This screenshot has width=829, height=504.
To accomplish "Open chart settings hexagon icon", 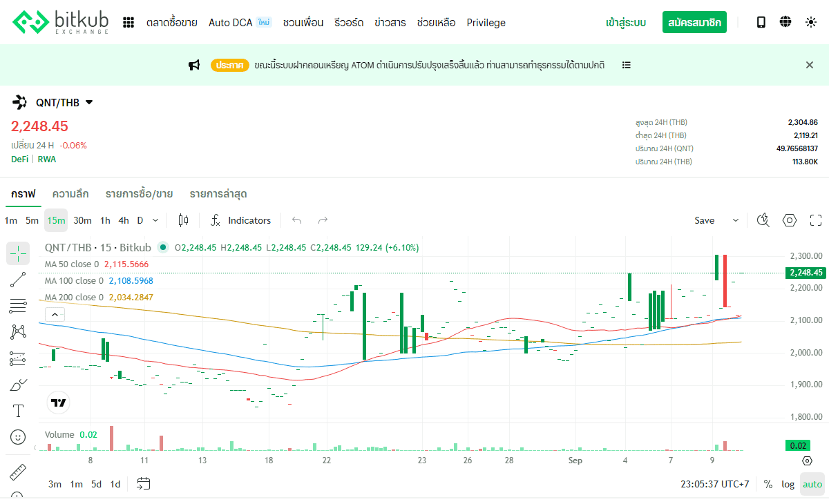I will pos(790,220).
